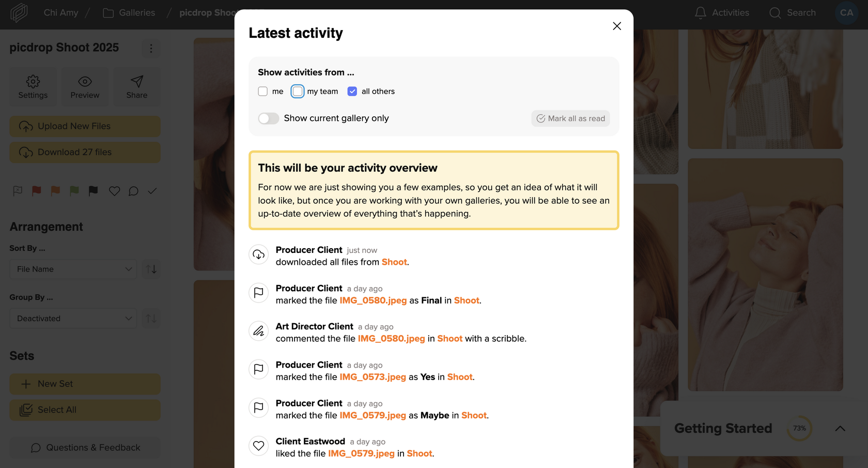868x468 pixels.
Task: Click the black flag filter icon
Action: [x=93, y=191]
